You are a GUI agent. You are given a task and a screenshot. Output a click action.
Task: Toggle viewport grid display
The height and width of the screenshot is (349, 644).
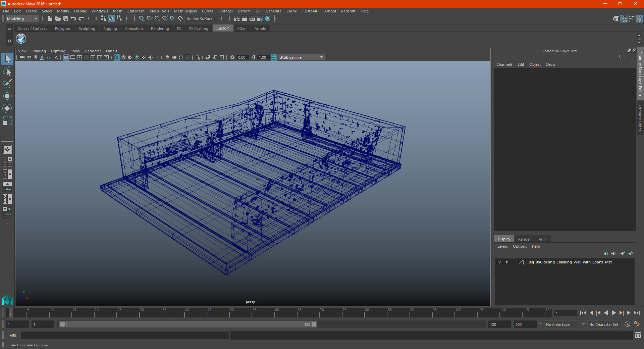click(66, 57)
